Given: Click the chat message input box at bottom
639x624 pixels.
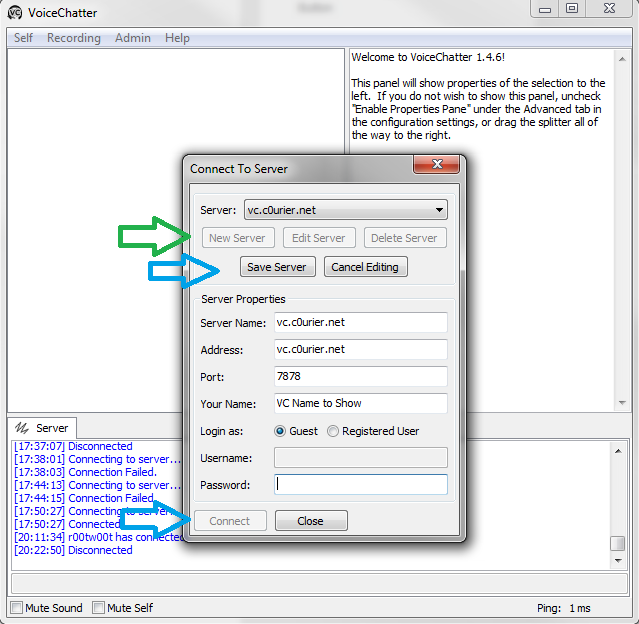Looking at the screenshot, I should 319,584.
